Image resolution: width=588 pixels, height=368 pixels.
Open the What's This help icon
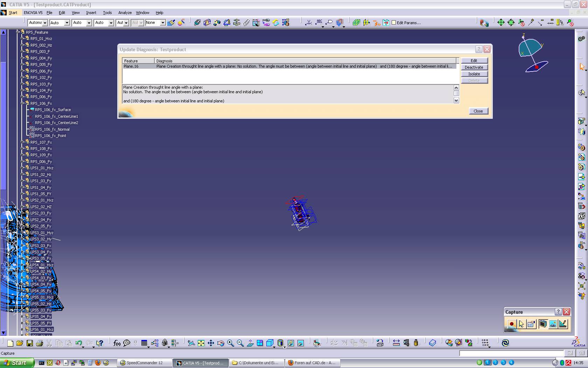[100, 343]
